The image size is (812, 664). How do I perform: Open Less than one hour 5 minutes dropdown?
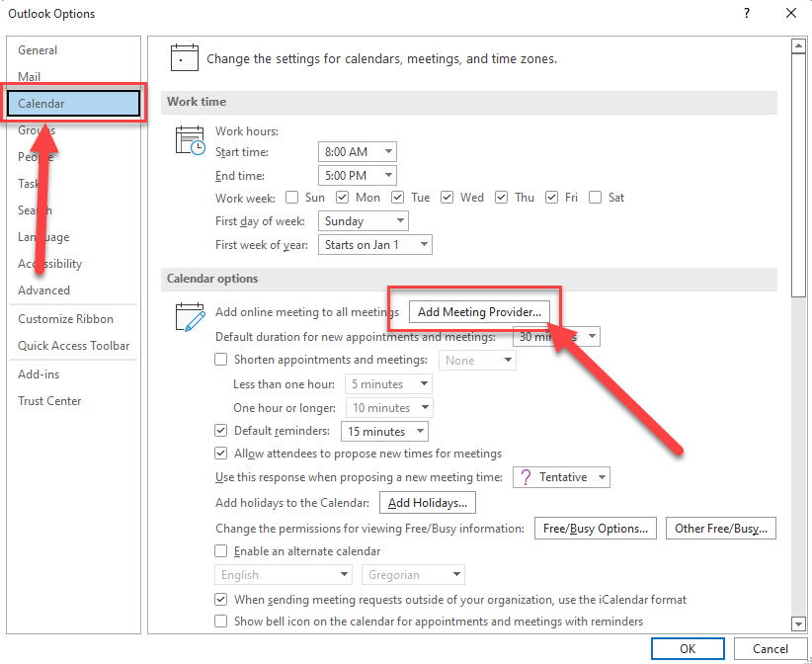[388, 384]
